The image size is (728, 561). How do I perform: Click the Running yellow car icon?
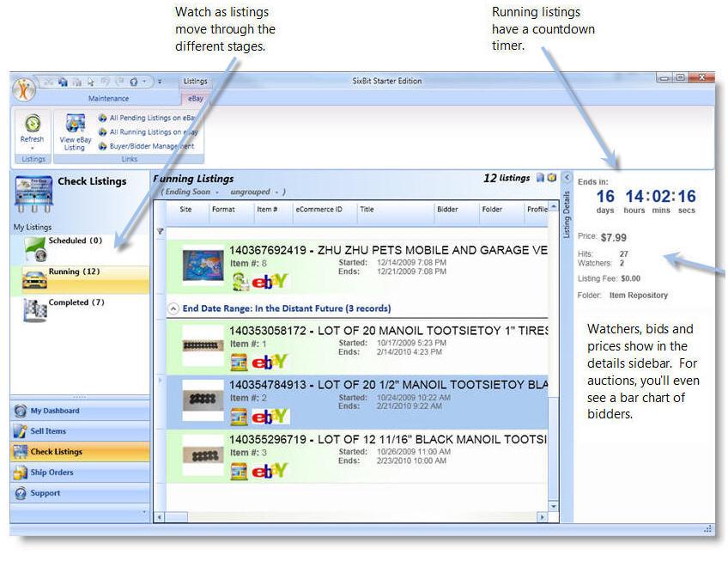click(x=34, y=280)
